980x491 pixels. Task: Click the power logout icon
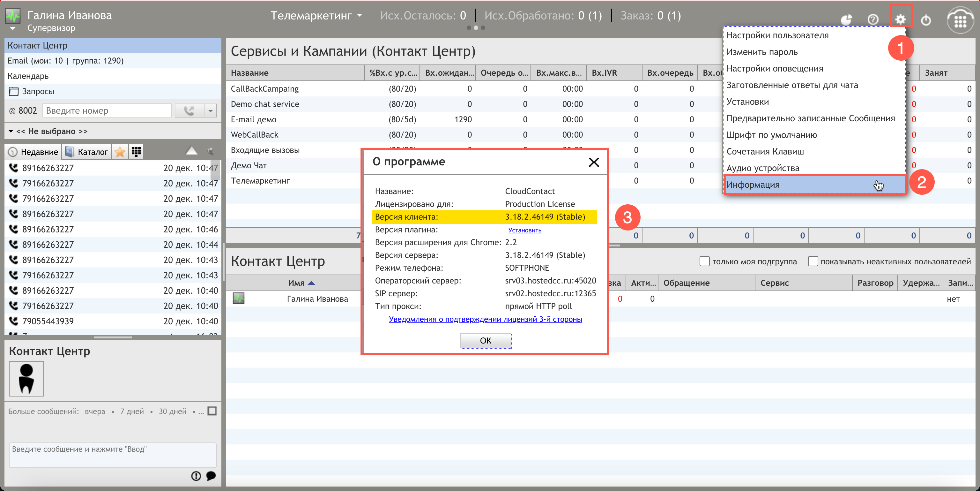(x=926, y=19)
